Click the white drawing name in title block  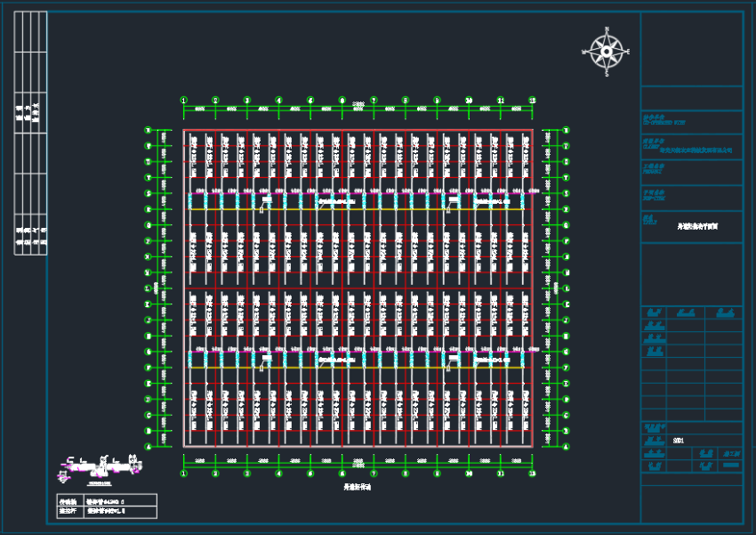coord(698,227)
